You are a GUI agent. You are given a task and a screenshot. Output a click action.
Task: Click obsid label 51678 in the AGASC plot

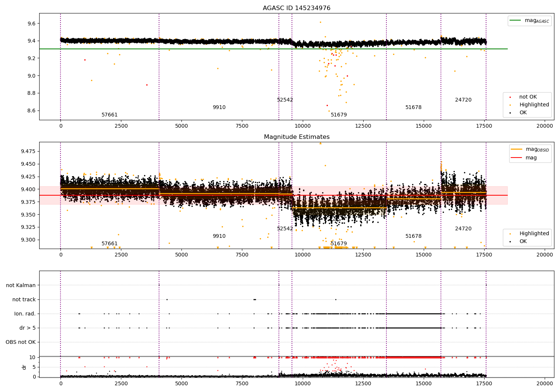point(413,108)
